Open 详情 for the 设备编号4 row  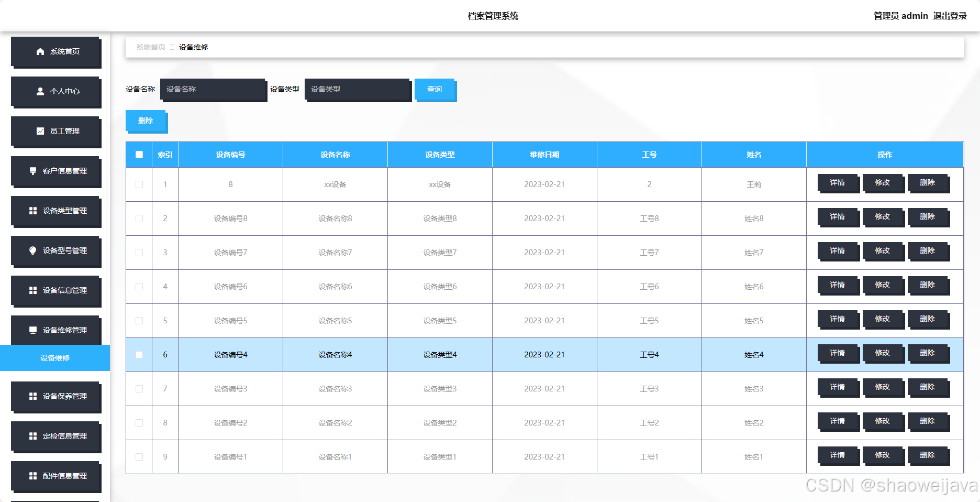(838, 353)
